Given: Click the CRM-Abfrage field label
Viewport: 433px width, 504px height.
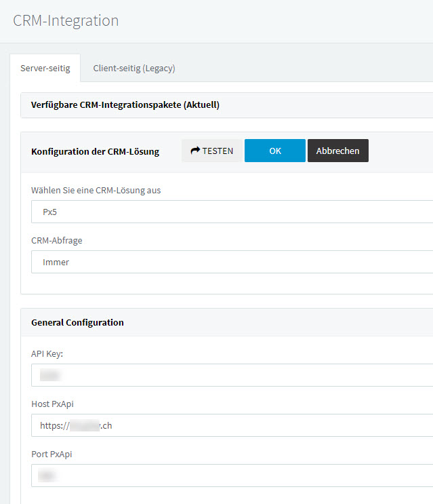Looking at the screenshot, I should [x=56, y=240].
